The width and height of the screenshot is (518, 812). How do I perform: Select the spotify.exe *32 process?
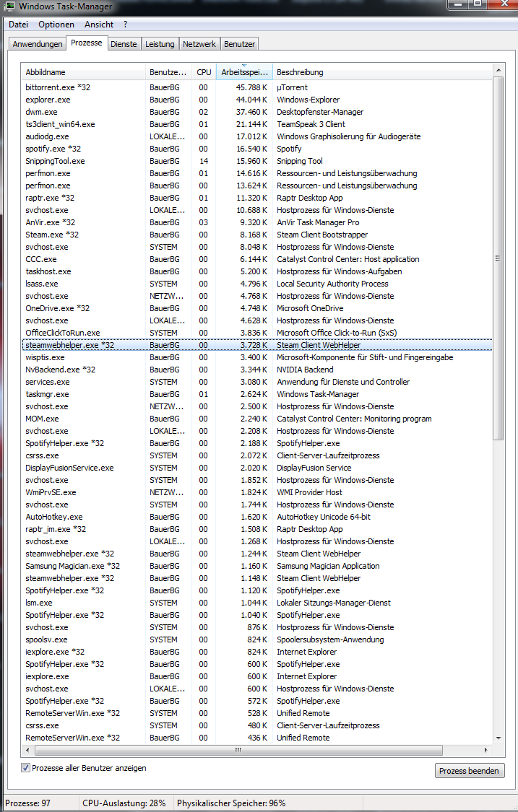(256, 149)
